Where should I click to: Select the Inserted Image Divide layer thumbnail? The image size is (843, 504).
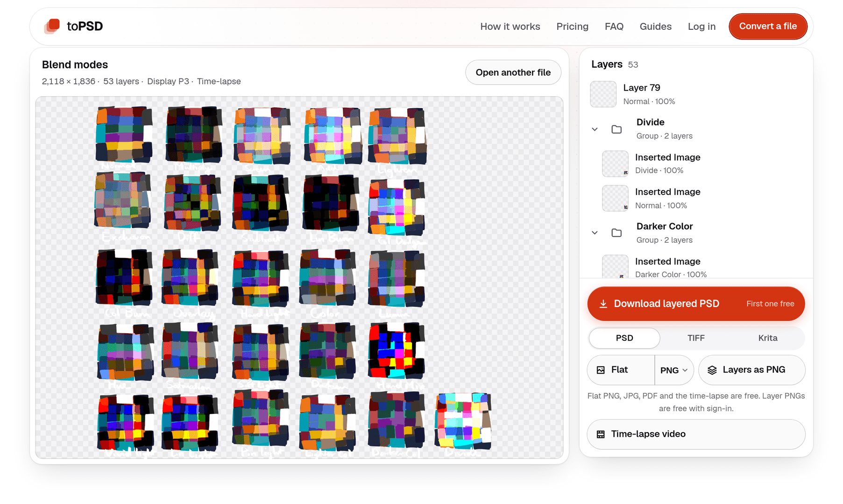[615, 164]
